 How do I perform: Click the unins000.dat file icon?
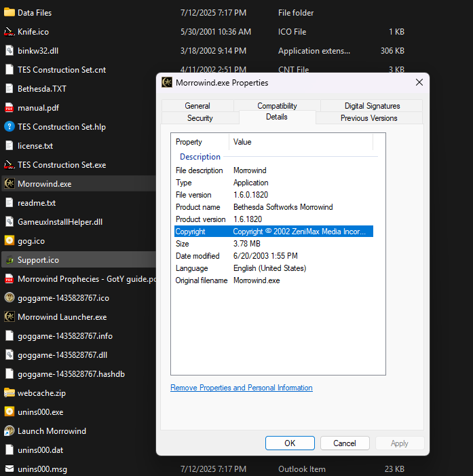[x=10, y=450]
